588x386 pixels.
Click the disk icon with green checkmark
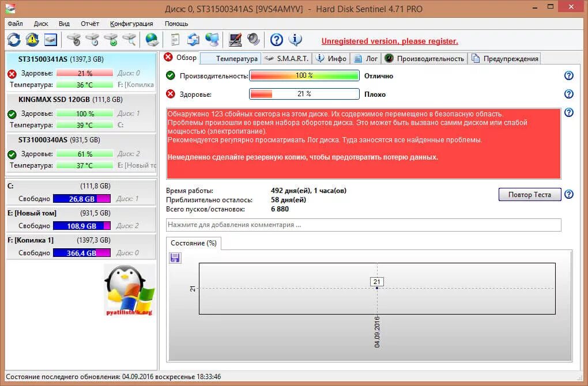(x=111, y=40)
